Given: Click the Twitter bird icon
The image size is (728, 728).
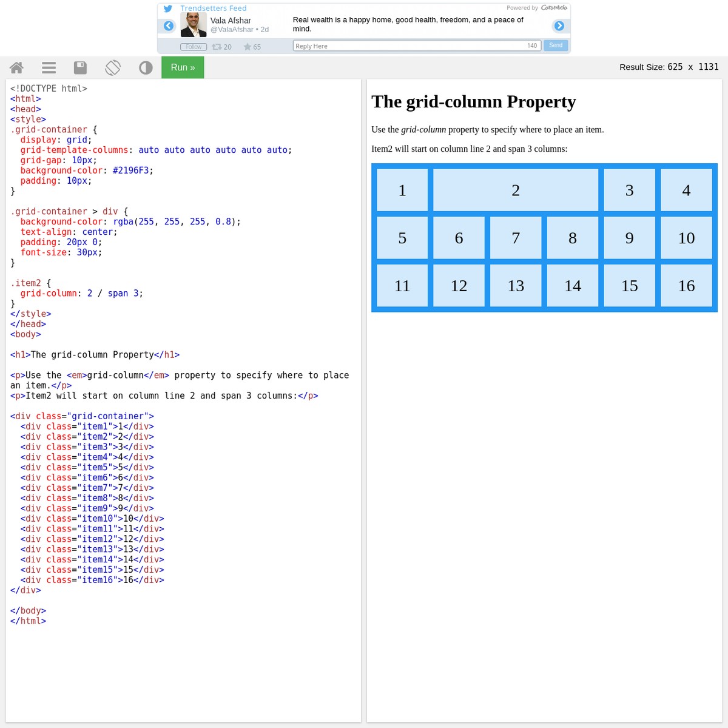Looking at the screenshot, I should coord(168,8).
